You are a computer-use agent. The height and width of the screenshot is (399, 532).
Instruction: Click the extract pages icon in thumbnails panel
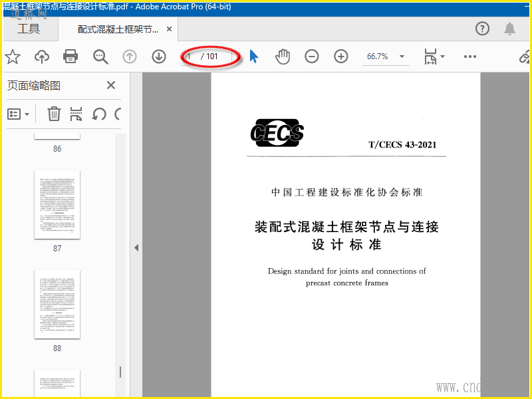click(x=76, y=114)
